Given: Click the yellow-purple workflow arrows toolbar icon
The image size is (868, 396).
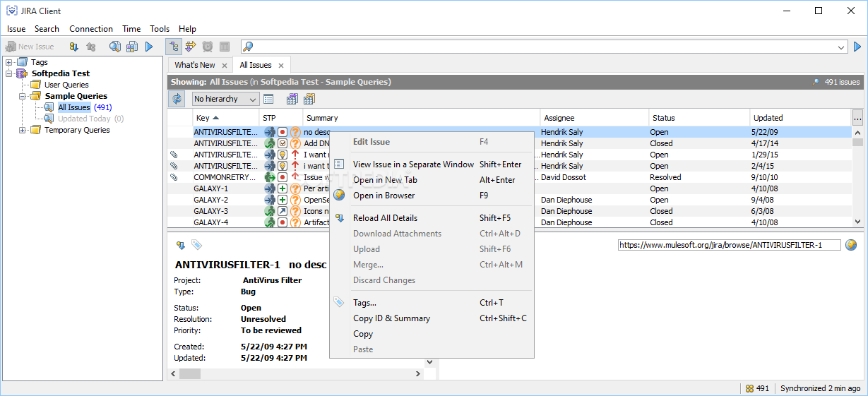Looking at the screenshot, I should click(191, 47).
